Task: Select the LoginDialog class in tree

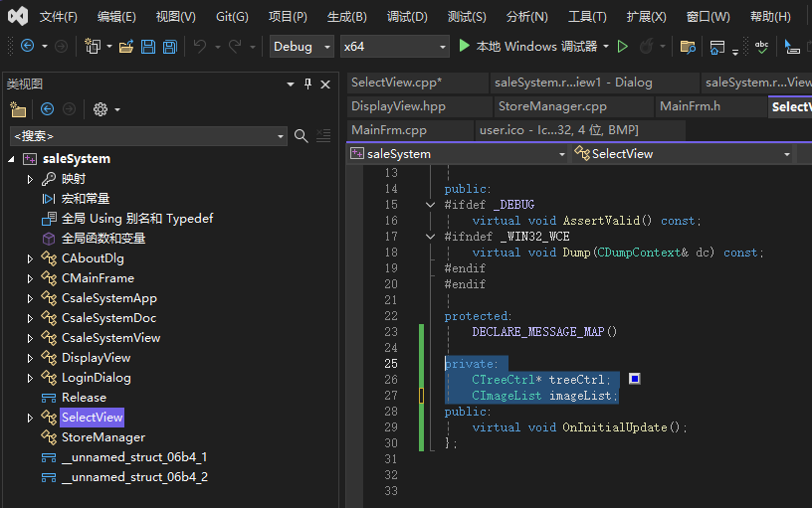Action: click(96, 378)
